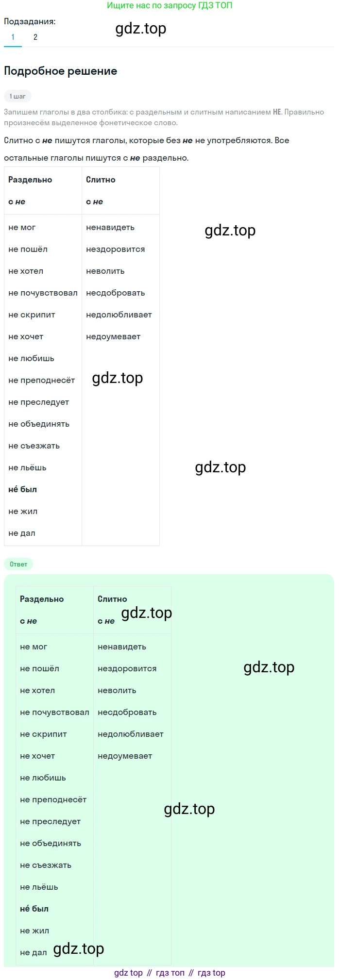Click 'недоумевает' in the answer table

point(125,756)
